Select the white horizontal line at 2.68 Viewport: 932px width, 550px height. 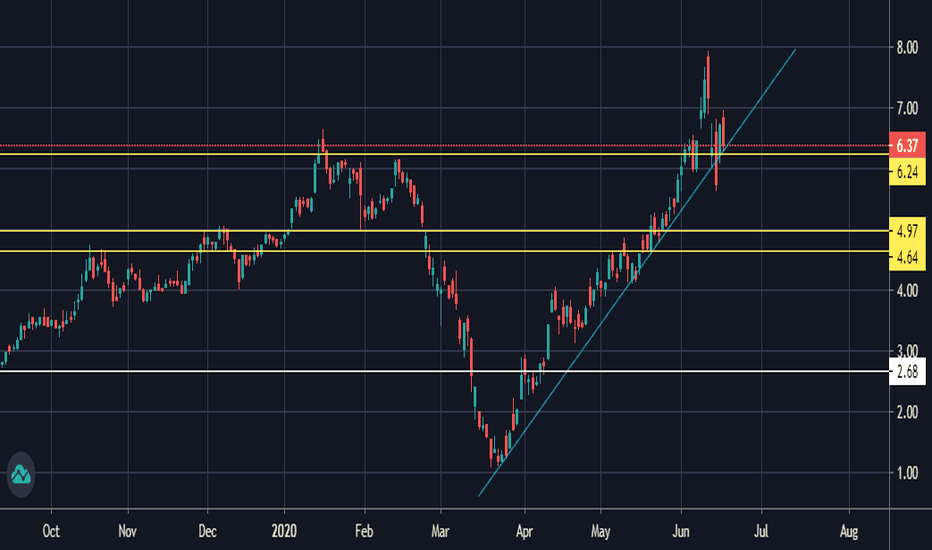(445, 372)
